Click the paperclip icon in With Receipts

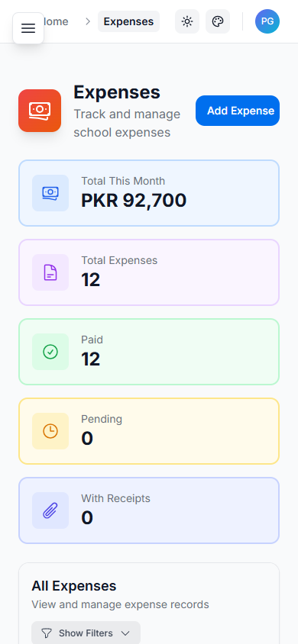pos(50,510)
